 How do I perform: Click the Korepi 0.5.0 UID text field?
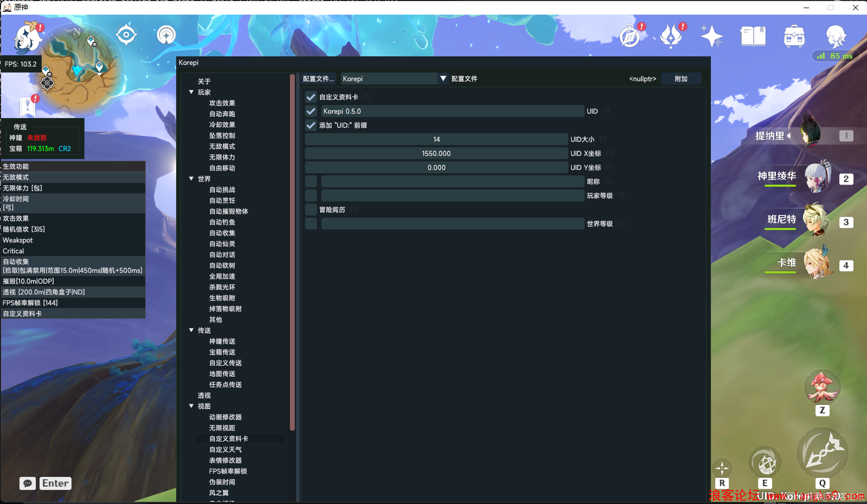(x=452, y=111)
